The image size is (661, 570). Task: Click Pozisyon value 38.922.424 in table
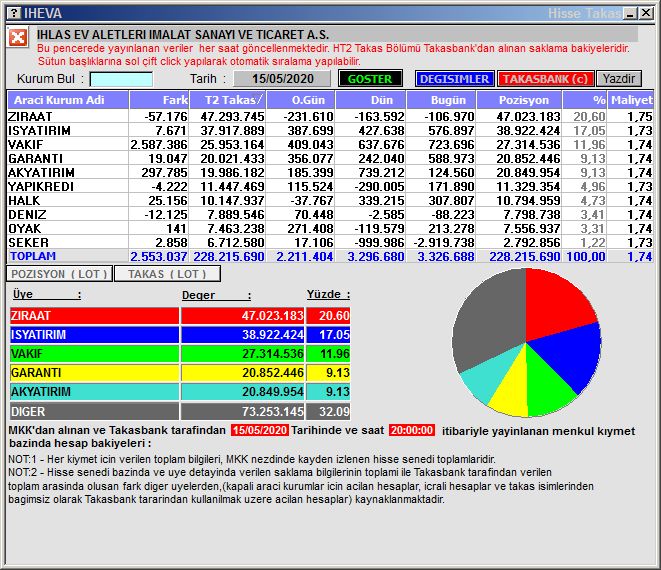[528, 130]
